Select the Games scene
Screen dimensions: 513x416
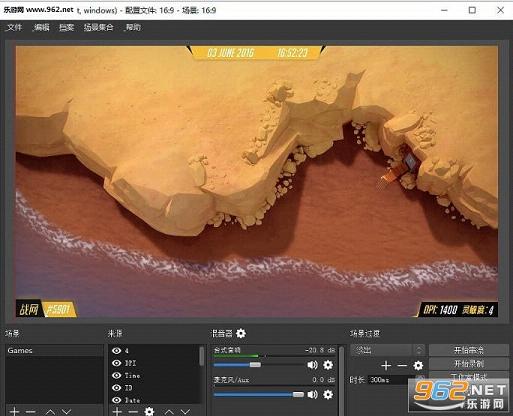click(54, 350)
